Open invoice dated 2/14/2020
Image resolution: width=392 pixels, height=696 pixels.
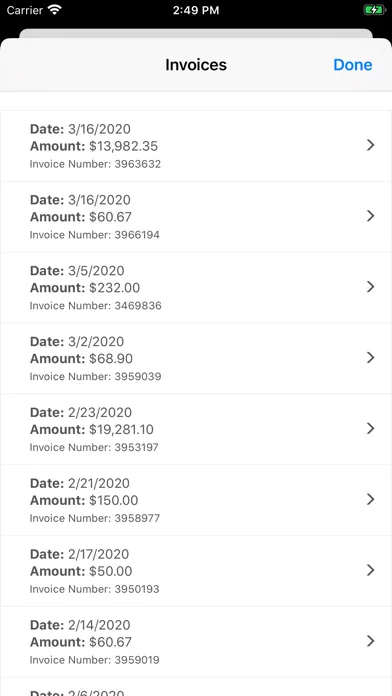pyautogui.click(x=196, y=642)
